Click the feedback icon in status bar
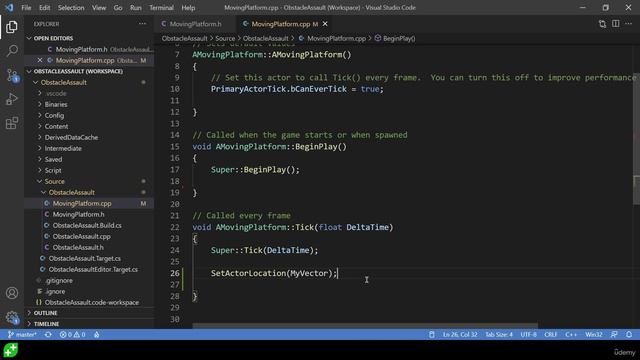Screen dimensions: 640x360 [x=614, y=335]
